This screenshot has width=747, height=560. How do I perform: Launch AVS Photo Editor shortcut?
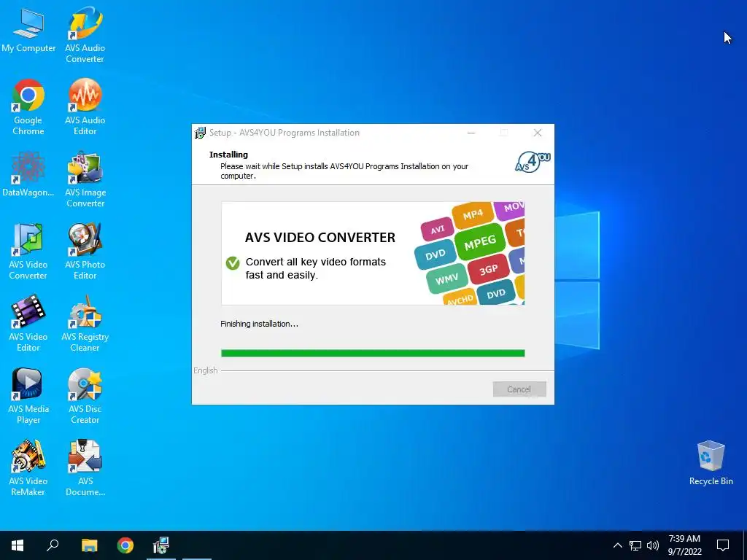pos(85,252)
